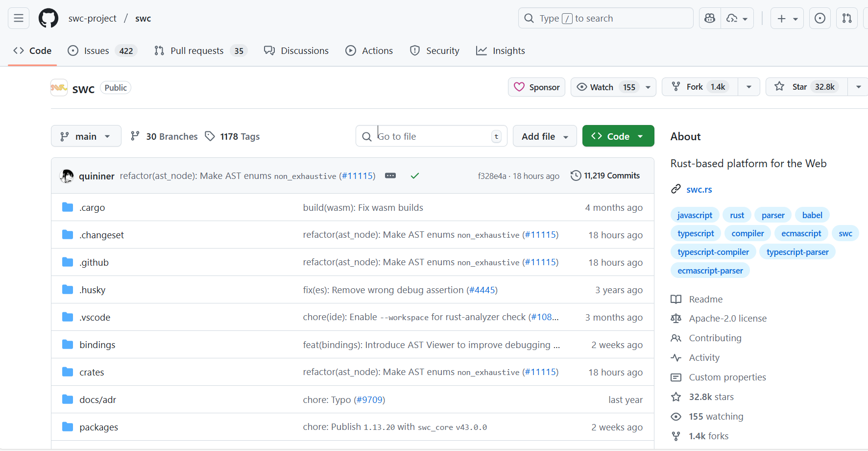Visit the swc.rs website link
This screenshot has width=868, height=451.
[x=699, y=189]
